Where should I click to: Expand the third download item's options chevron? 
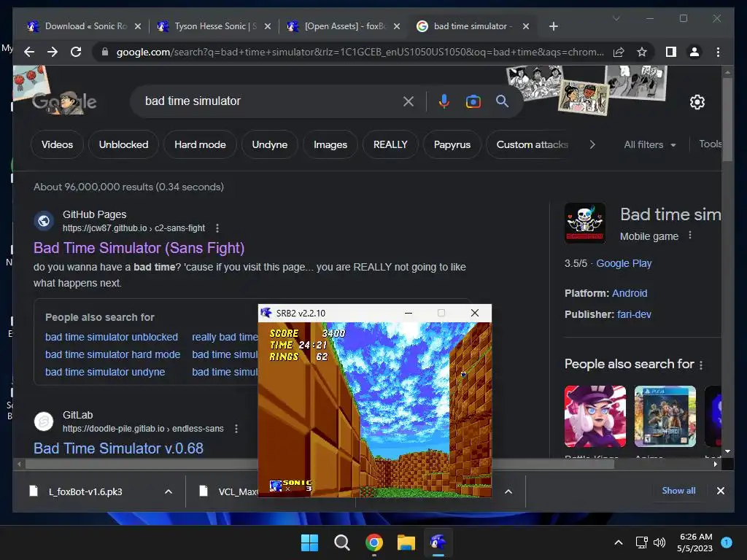tap(508, 491)
